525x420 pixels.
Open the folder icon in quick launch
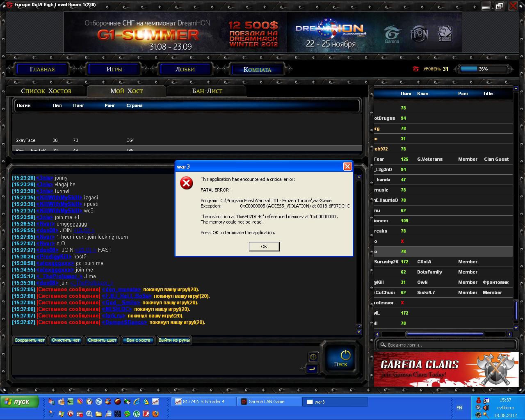[x=98, y=414]
